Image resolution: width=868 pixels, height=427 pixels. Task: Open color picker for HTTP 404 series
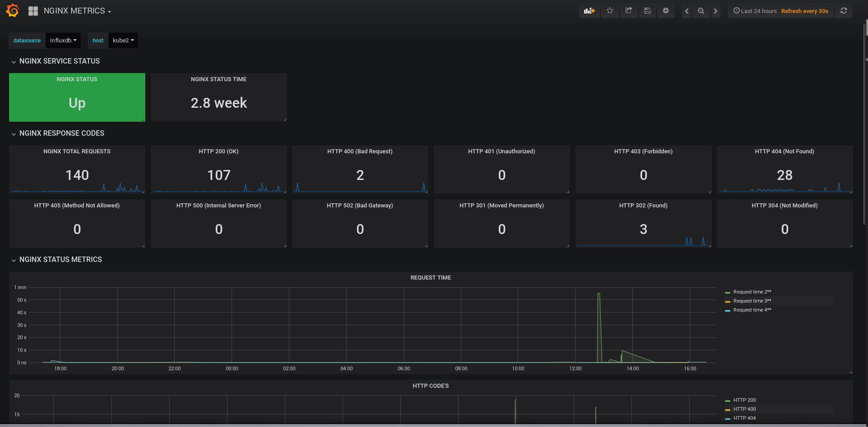[x=728, y=419]
